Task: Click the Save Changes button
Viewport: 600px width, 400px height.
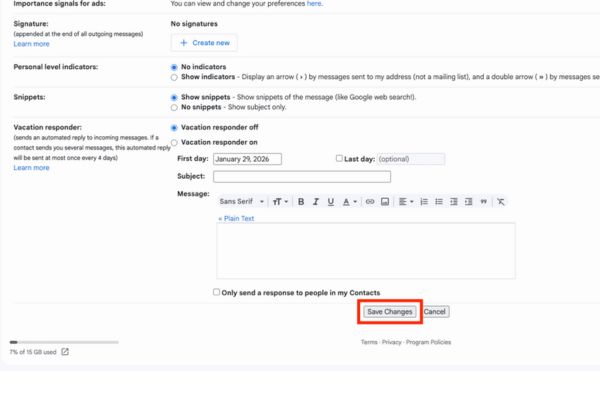Action: [x=389, y=312]
